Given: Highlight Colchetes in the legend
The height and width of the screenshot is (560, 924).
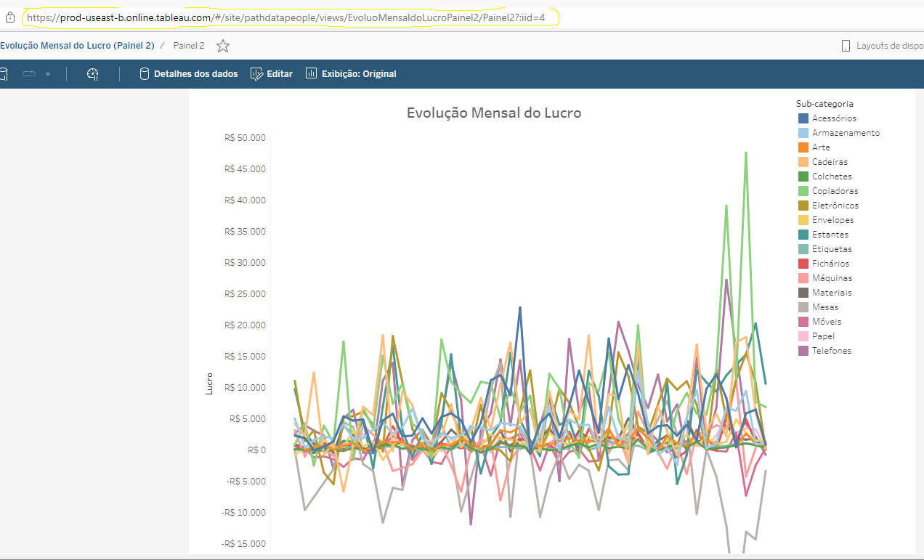Looking at the screenshot, I should (x=832, y=176).
